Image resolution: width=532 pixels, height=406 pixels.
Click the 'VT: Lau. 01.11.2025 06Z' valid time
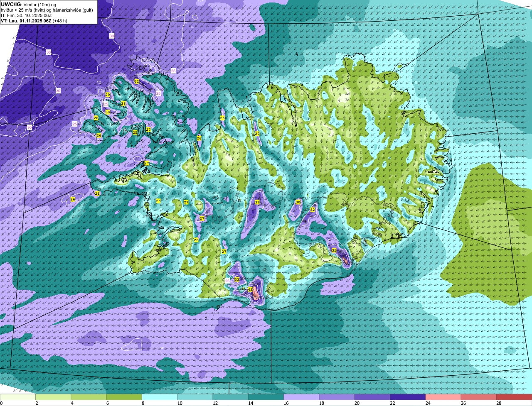(26, 20)
